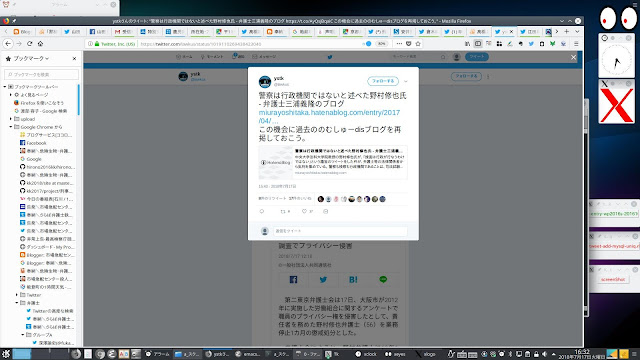This screenshot has height=360, width=640.
Task: Open Home in Twitter navigation
Action: [184, 57]
